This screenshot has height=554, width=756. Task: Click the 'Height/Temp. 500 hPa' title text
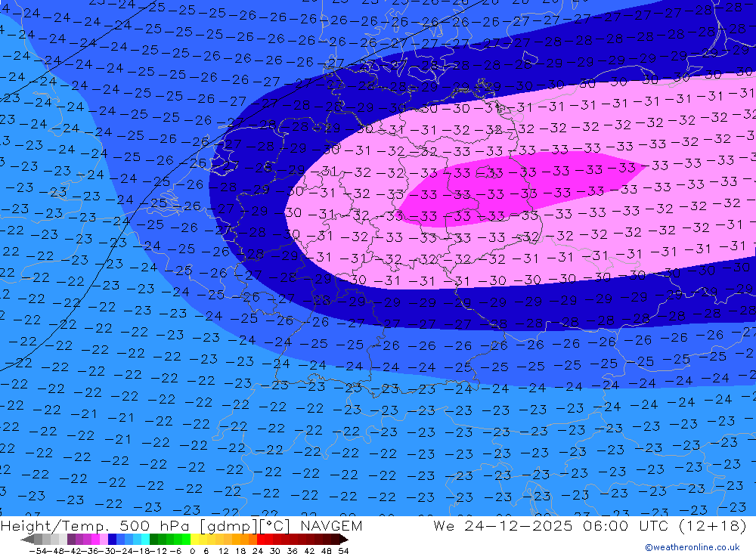point(97,525)
